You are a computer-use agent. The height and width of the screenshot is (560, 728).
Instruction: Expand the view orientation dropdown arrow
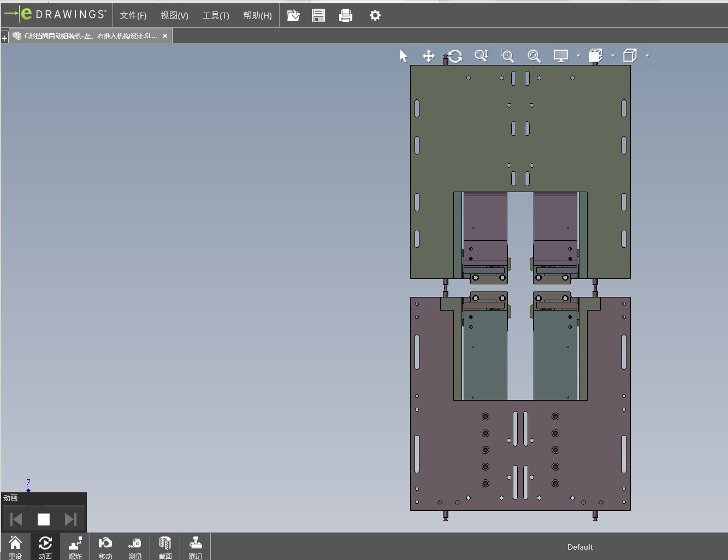coord(613,56)
